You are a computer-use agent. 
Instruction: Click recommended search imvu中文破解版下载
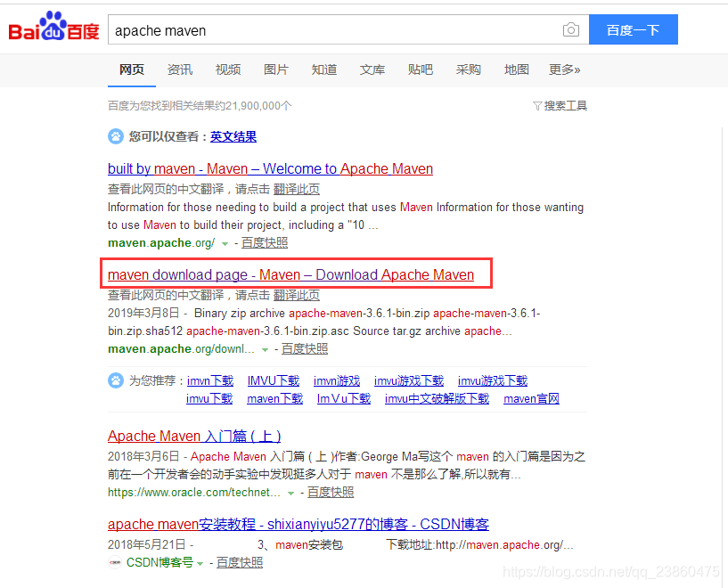click(437, 398)
